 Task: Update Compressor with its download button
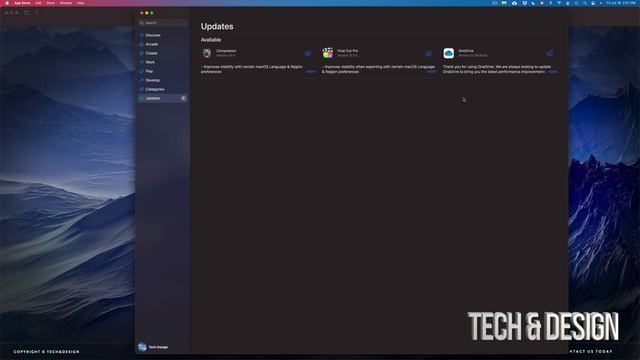pos(308,53)
